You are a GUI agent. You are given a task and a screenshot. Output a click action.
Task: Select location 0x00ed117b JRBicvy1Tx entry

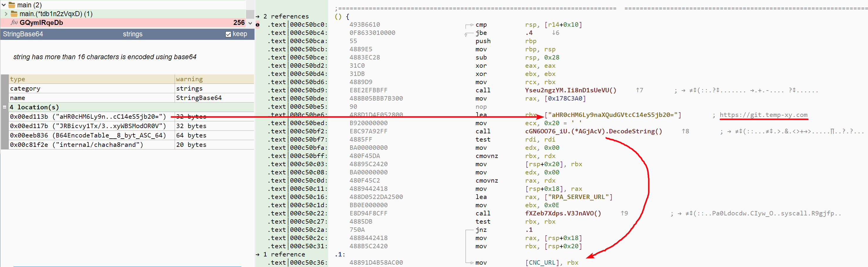coord(88,126)
